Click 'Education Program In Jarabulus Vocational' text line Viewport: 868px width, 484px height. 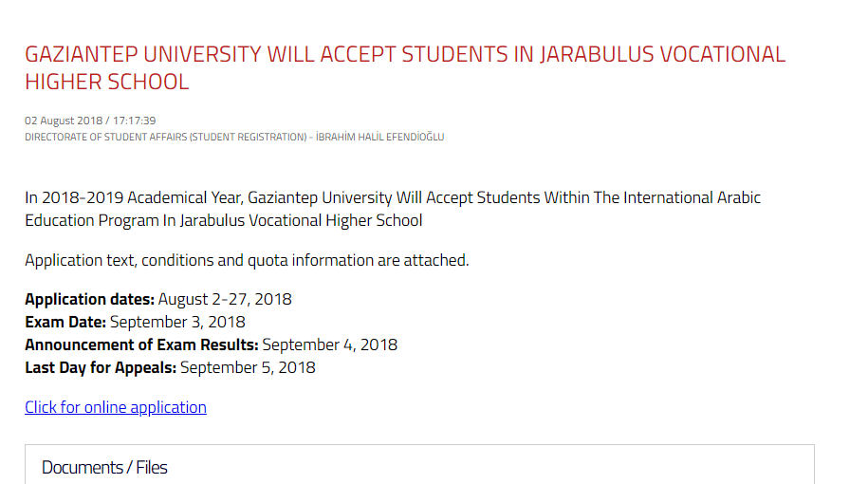(x=174, y=220)
